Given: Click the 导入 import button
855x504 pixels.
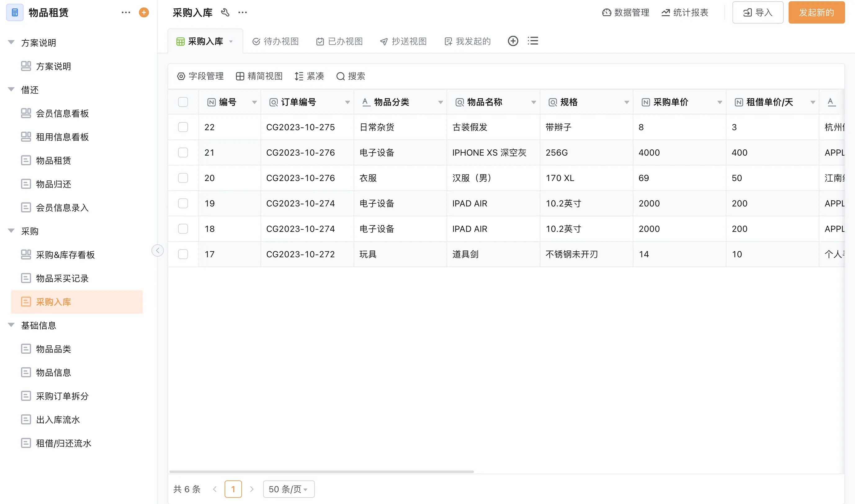Looking at the screenshot, I should coord(758,13).
